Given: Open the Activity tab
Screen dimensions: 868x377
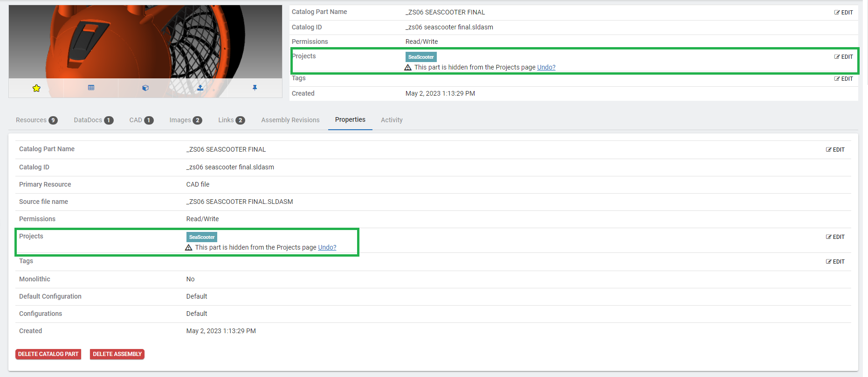Looking at the screenshot, I should (x=391, y=120).
